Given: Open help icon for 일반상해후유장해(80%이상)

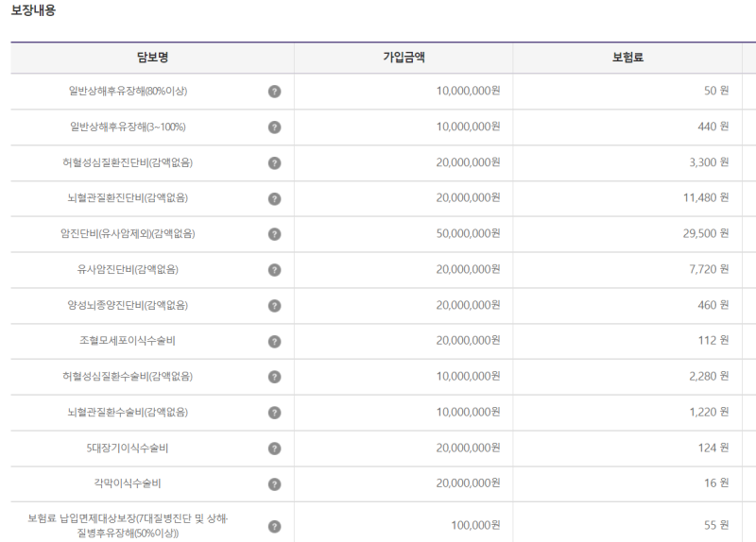Looking at the screenshot, I should coord(274,92).
